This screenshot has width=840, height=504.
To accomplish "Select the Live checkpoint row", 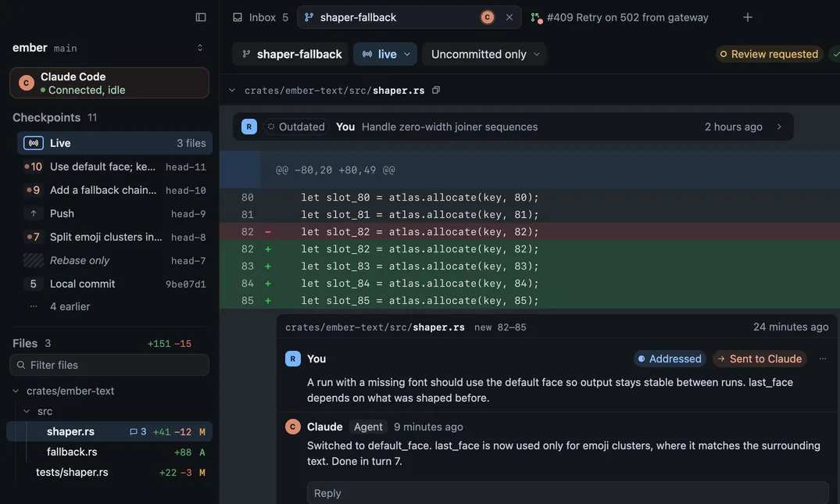I will 115,143.
